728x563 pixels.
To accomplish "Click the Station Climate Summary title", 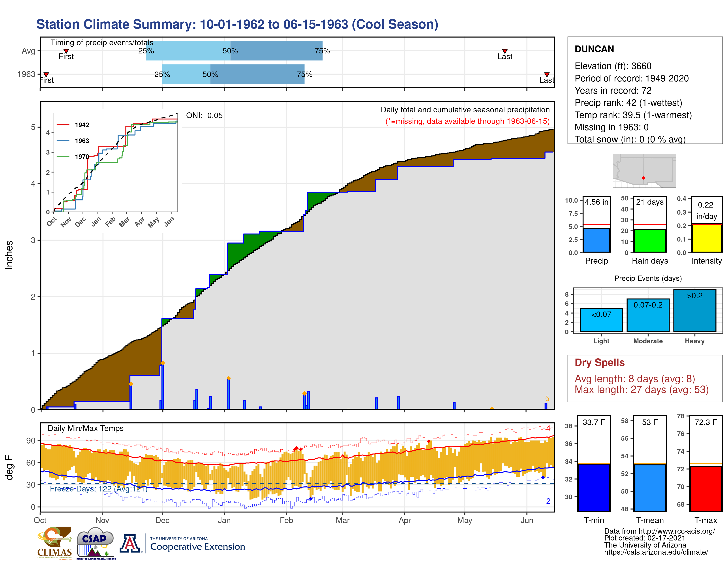I will coord(237,24).
